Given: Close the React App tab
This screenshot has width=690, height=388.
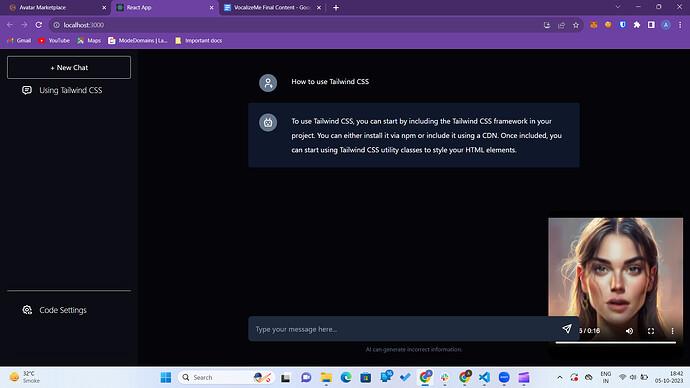Looking at the screenshot, I should tap(211, 7).
